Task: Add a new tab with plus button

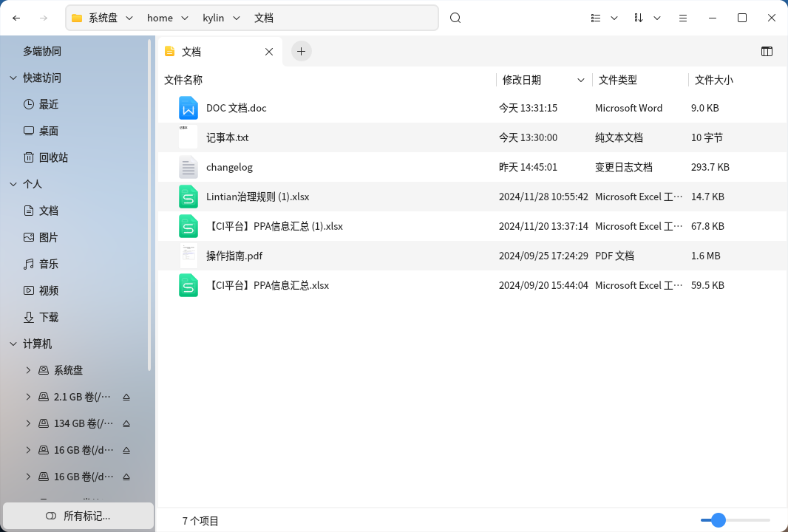Action: click(301, 51)
